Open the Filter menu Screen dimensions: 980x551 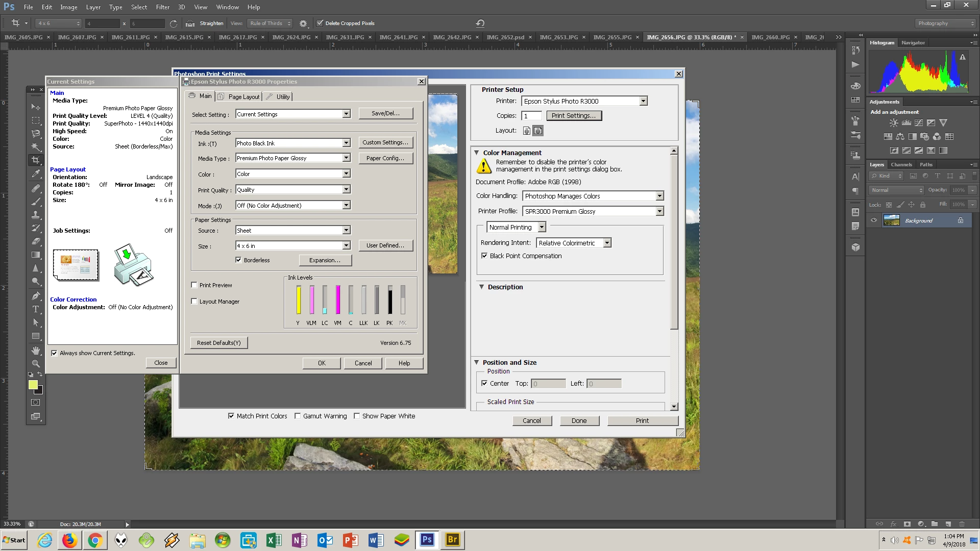click(x=162, y=7)
